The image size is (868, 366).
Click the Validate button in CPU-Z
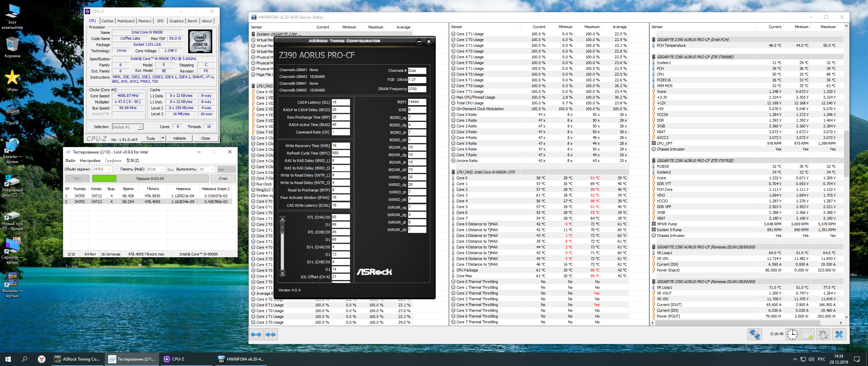point(179,138)
